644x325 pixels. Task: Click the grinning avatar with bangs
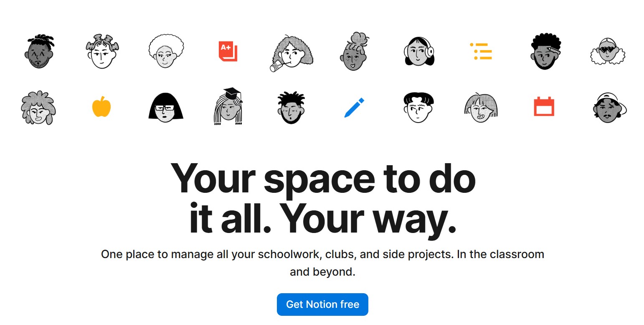481,108
